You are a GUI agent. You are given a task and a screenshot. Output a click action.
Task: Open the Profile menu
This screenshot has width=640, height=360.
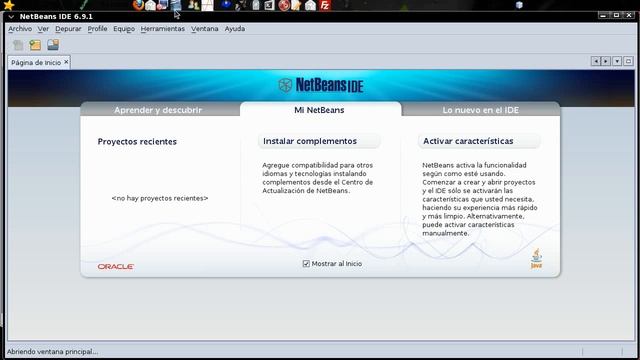98,29
